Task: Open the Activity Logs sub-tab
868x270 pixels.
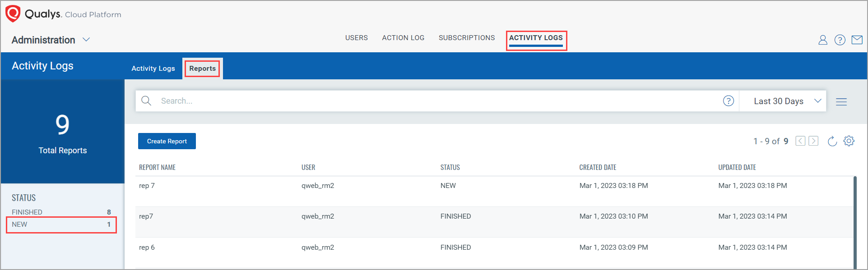Action: click(x=153, y=69)
